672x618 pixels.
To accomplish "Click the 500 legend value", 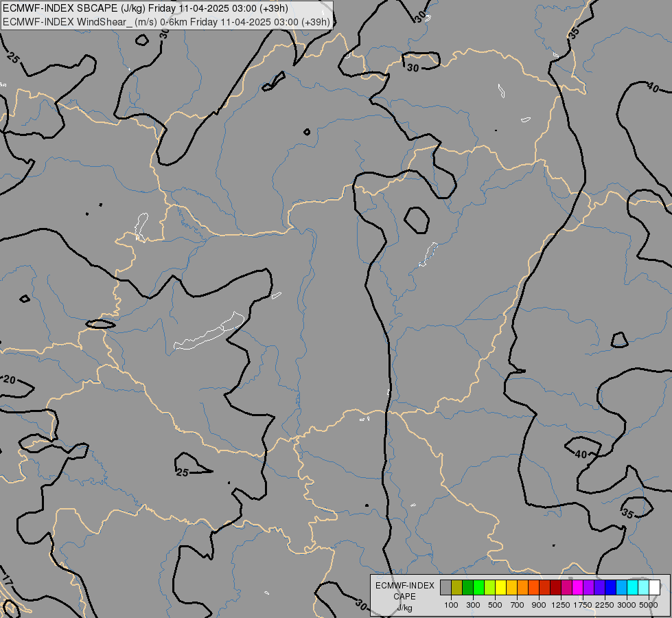I will [495, 605].
